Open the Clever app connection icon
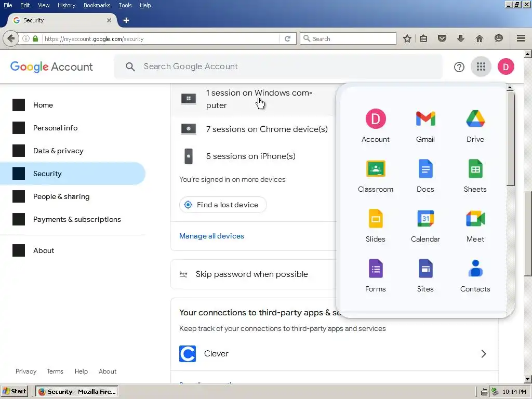 click(188, 353)
